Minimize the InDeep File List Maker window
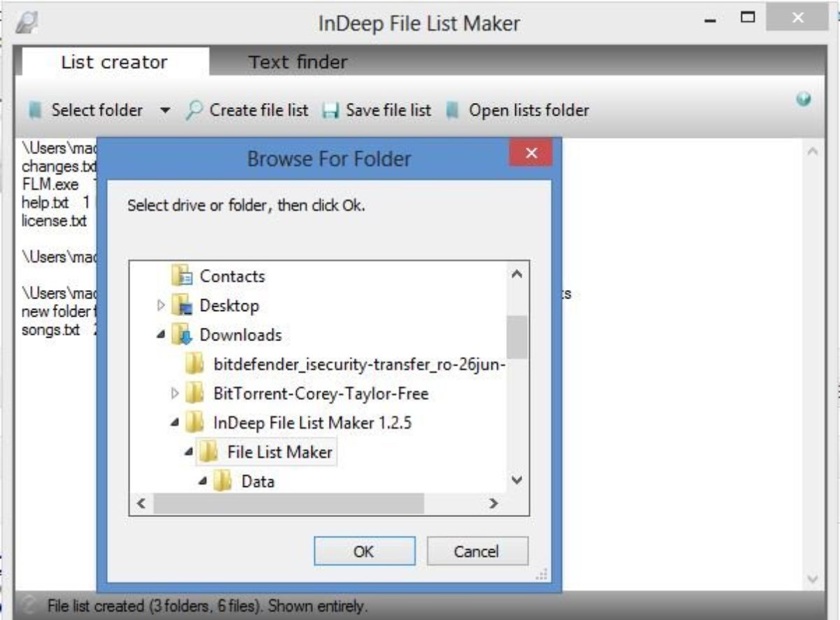The image size is (840, 620). (x=711, y=21)
